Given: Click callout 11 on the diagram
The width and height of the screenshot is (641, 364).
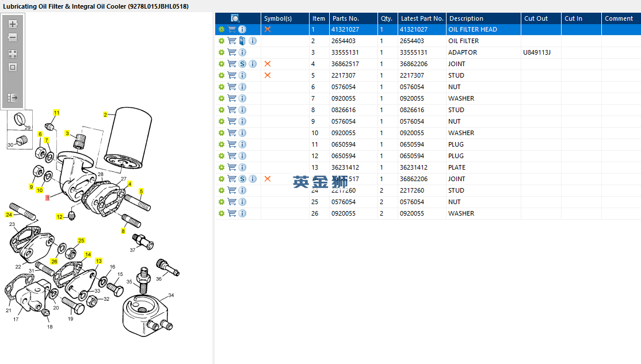Looking at the screenshot, I should point(56,113).
